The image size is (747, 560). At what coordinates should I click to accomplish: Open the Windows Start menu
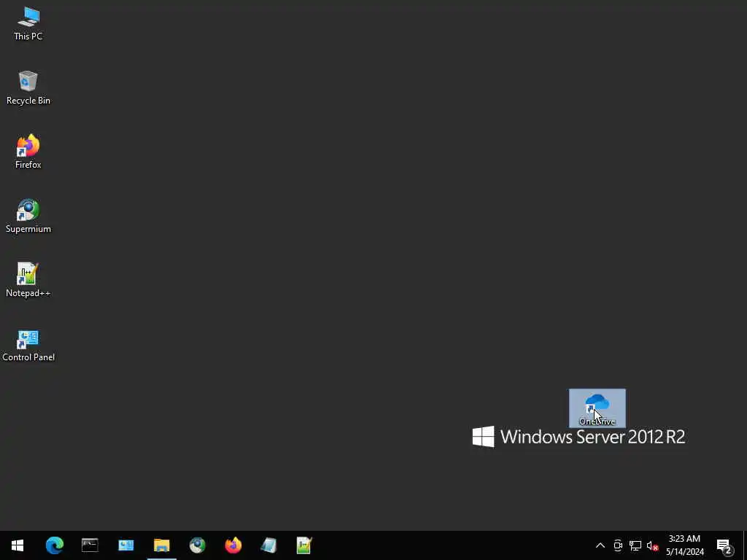(x=18, y=545)
